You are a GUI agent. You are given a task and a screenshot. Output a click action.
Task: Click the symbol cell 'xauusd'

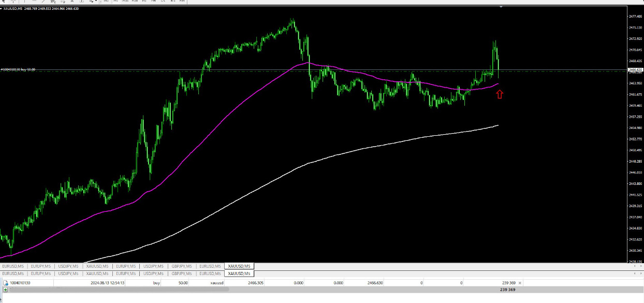tap(217, 283)
